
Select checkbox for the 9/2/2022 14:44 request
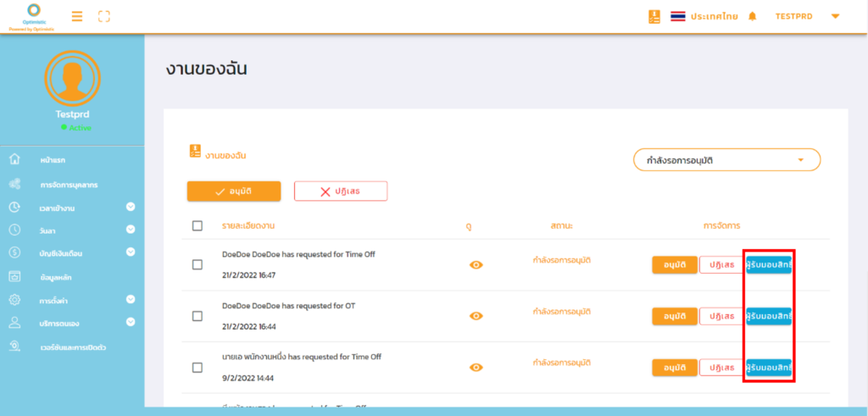click(198, 368)
